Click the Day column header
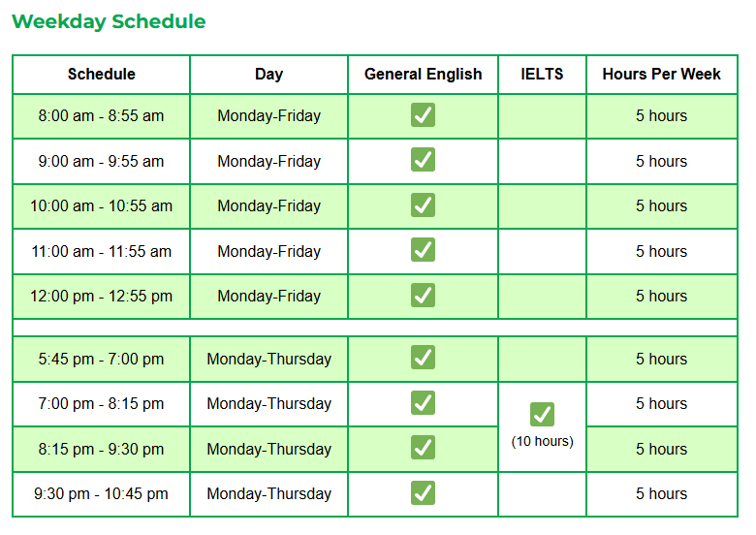Image resolution: width=756 pixels, height=535 pixels. [x=268, y=75]
